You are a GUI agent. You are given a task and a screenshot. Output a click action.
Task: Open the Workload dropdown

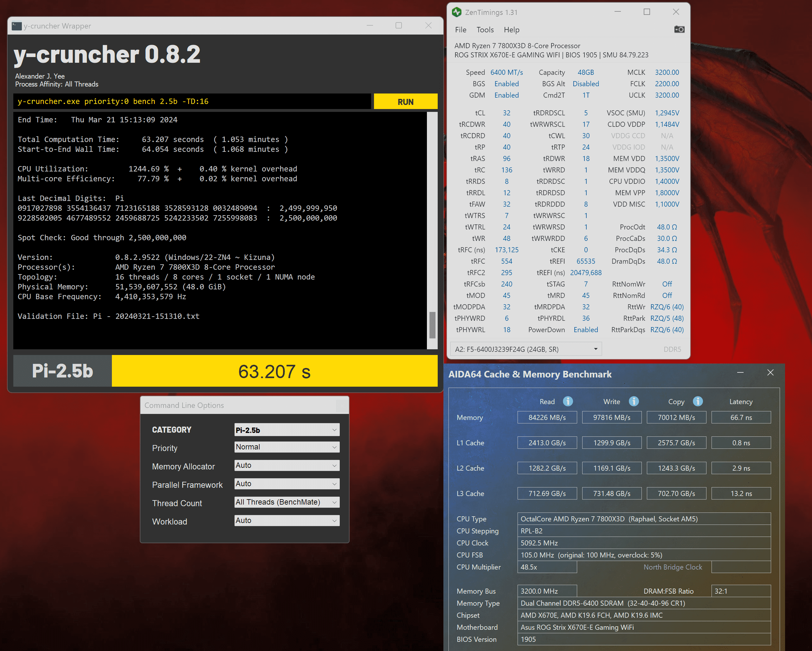click(x=287, y=521)
